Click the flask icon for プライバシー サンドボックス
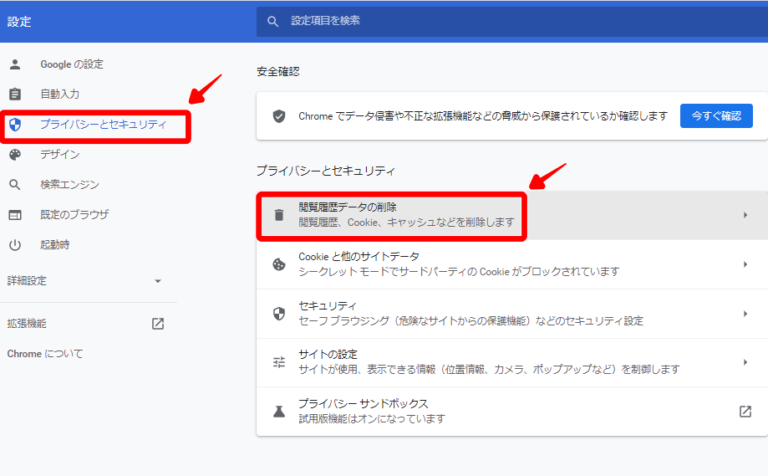This screenshot has width=768, height=476. click(x=279, y=411)
